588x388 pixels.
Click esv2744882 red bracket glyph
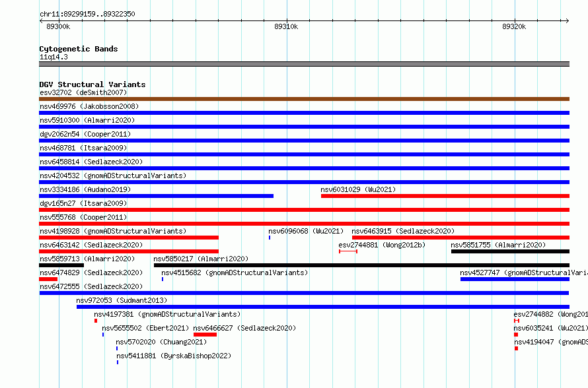pyautogui.click(x=517, y=321)
